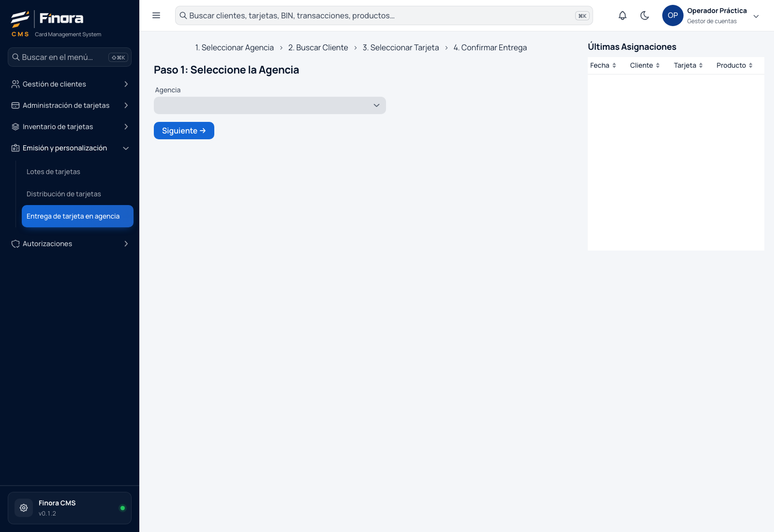Viewport: 774px width, 532px height.
Task: Focus the Buscar en el menú field
Action: (70, 57)
